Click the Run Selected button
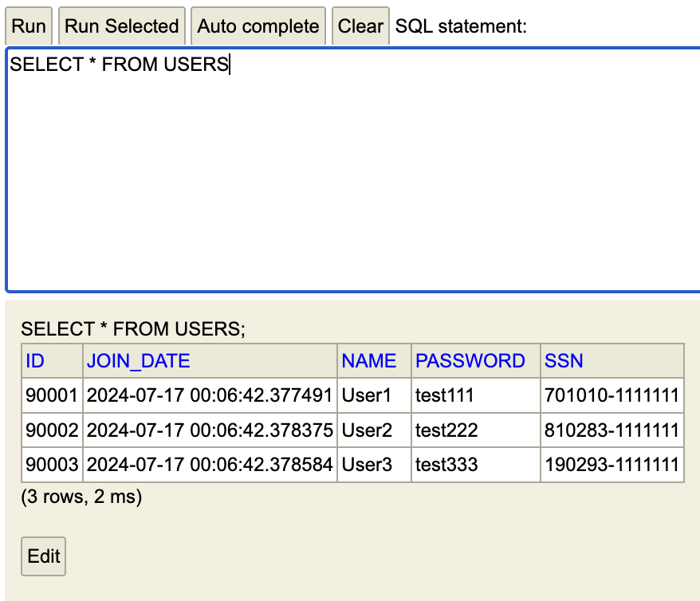 [x=121, y=26]
